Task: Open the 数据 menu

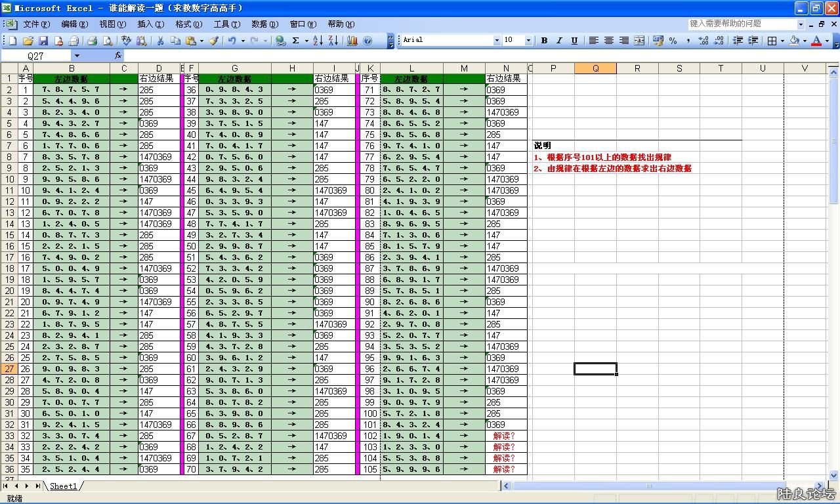Action: click(x=264, y=24)
